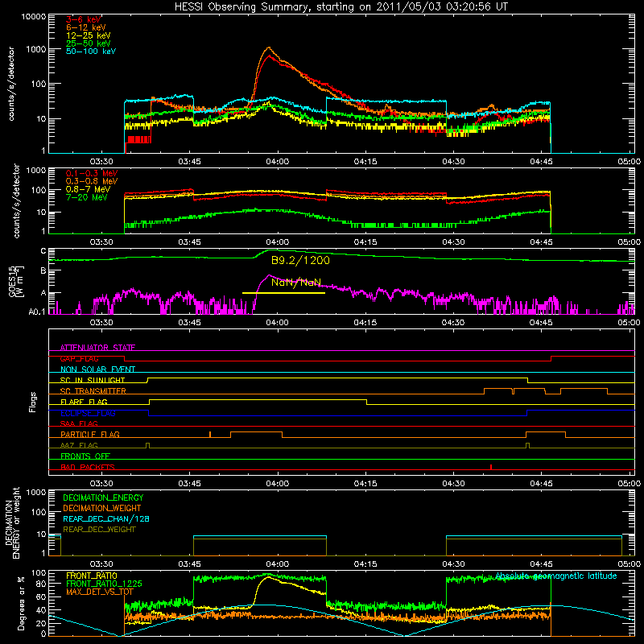The image size is (644, 644).
Task: Select the green 25-50 keV legend entry
Action: (89, 43)
